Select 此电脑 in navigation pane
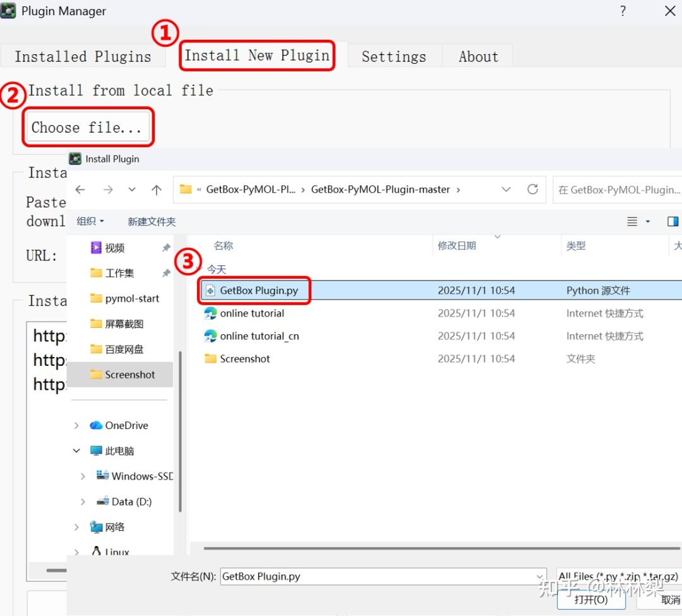 click(x=112, y=450)
